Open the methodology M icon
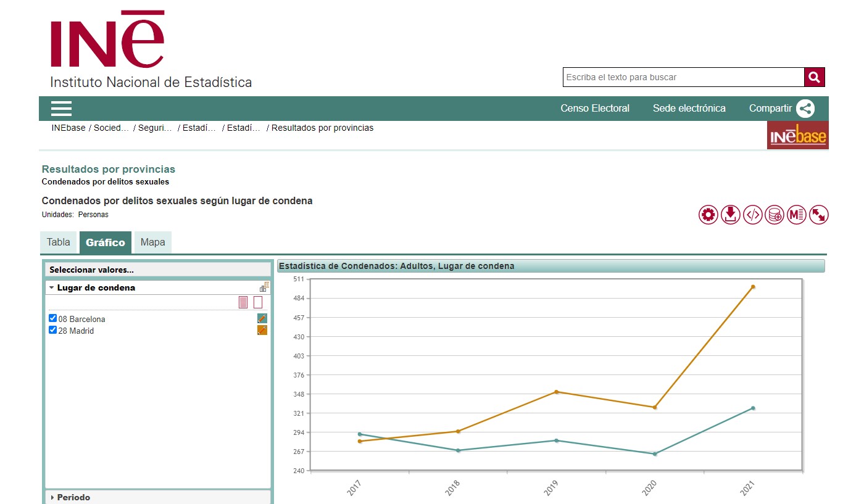 (797, 215)
